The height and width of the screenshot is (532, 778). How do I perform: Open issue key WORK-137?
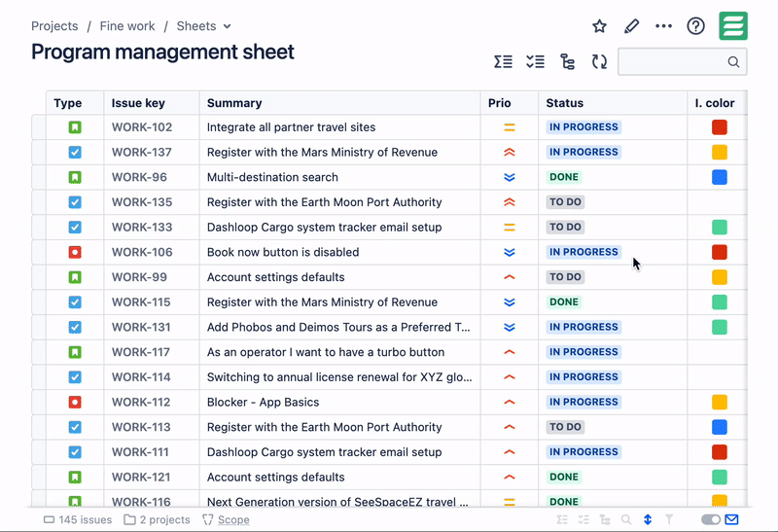pos(142,153)
